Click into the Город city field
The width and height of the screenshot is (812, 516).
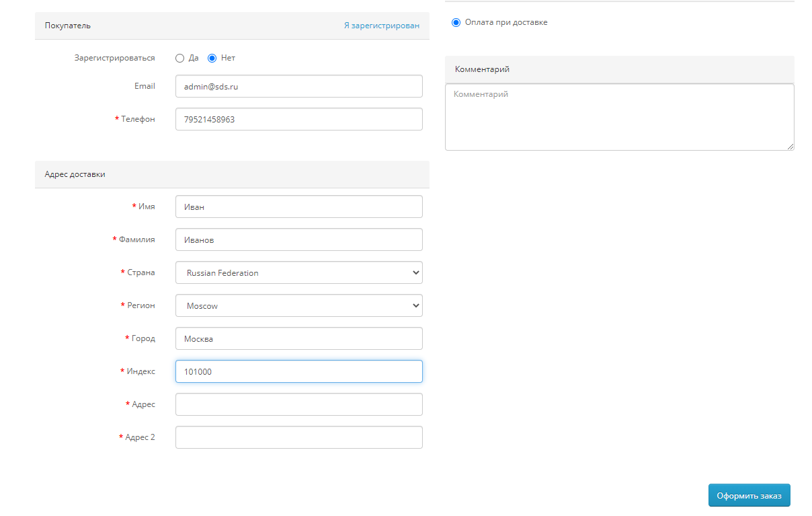299,338
